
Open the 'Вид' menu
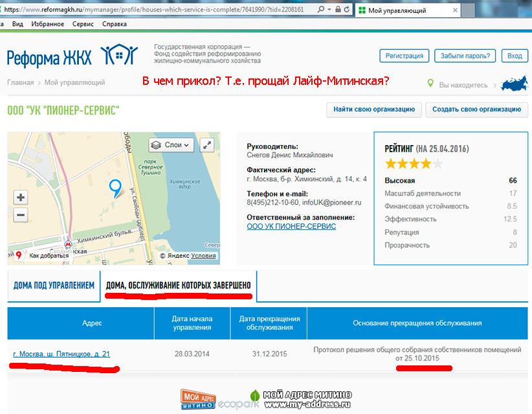(x=17, y=24)
